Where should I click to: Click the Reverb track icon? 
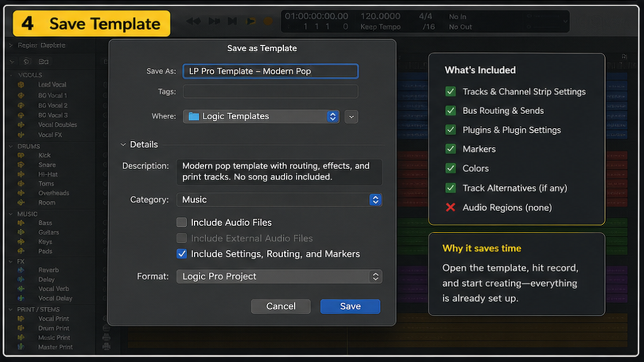pyautogui.click(x=21, y=270)
